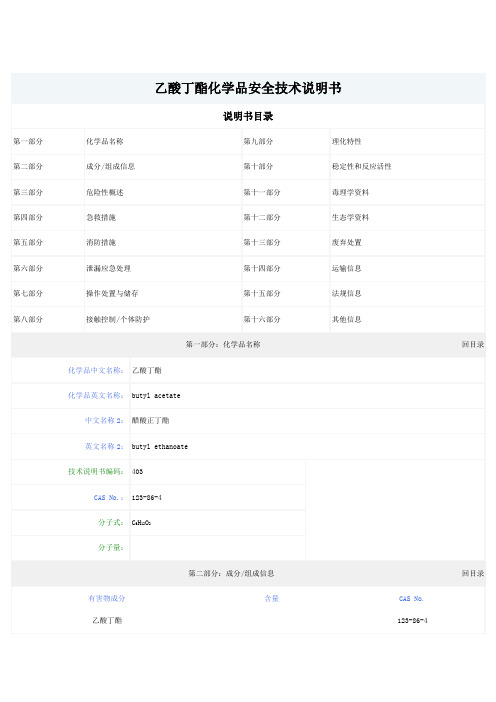Screen dimensions: 496x702
Task: Click the 技术说明书编码 label
Action: [x=96, y=471]
